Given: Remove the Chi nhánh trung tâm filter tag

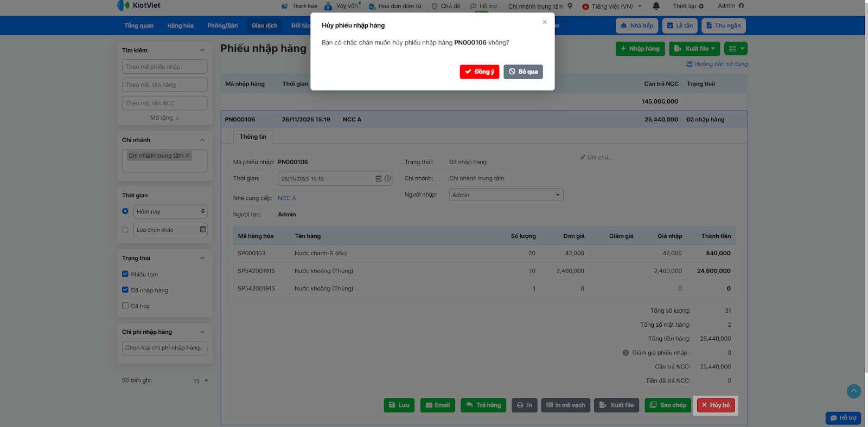Looking at the screenshot, I should tap(188, 156).
